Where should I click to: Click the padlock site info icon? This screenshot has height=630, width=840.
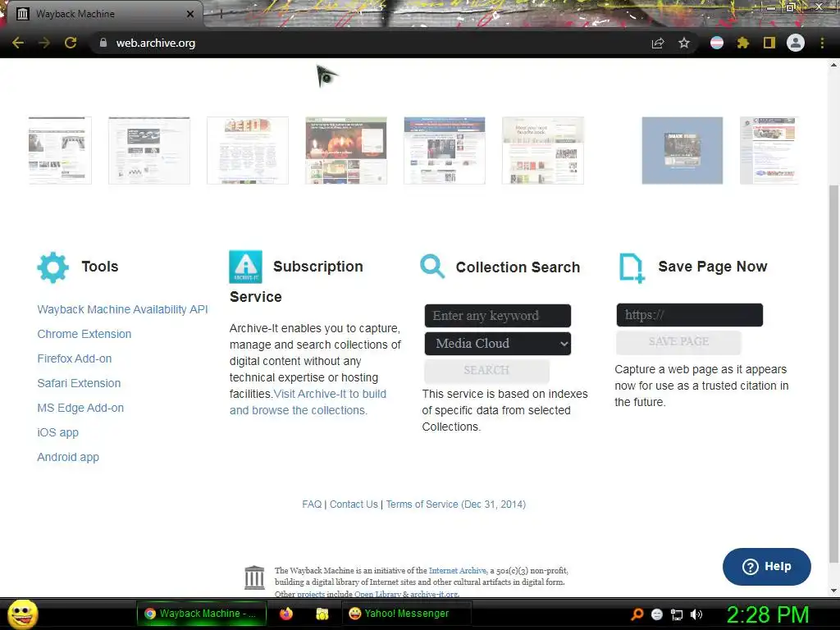103,43
